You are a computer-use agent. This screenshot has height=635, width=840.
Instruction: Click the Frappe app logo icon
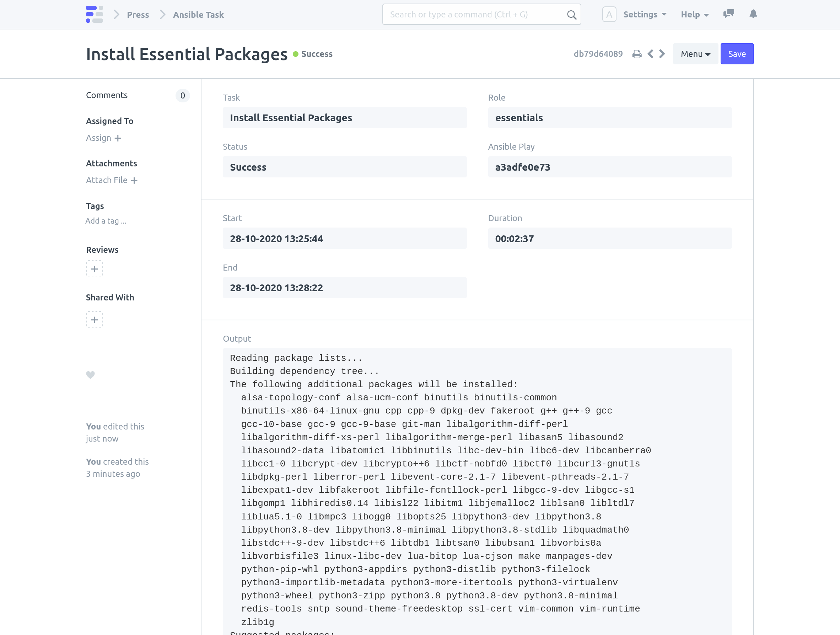click(x=94, y=15)
